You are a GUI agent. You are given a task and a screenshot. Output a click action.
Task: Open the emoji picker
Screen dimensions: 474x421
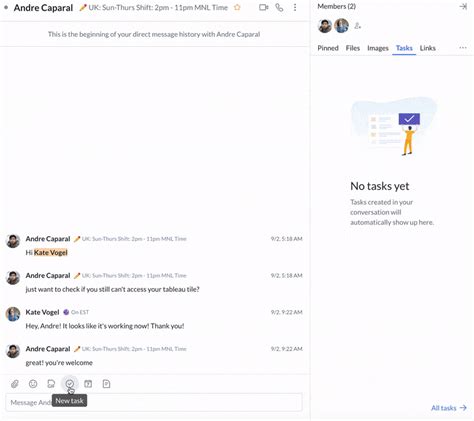[33, 384]
